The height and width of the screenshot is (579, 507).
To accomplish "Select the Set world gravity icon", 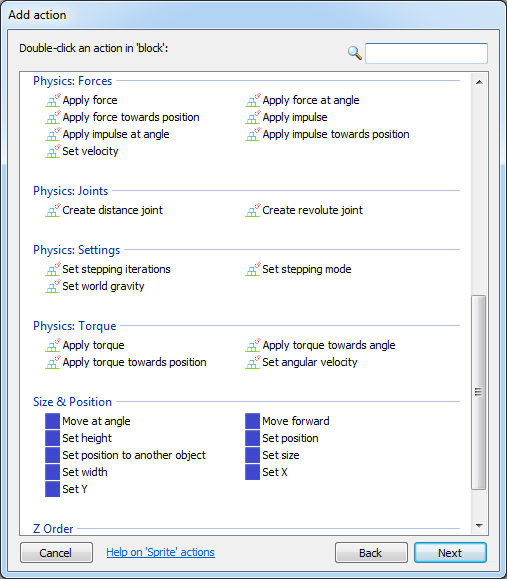I will click(x=52, y=286).
